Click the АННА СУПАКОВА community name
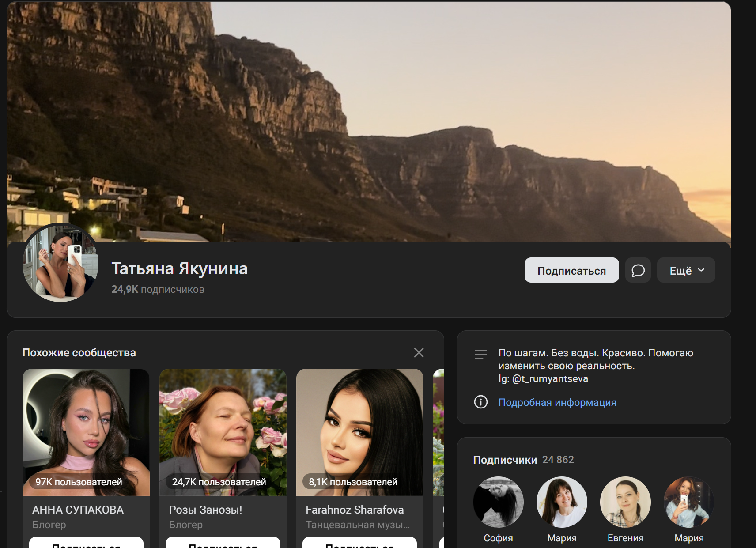 [78, 510]
